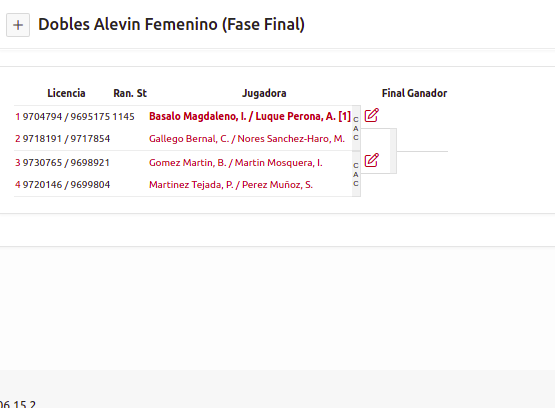Select licence numbers 9718191 / 9717854
The image size is (555, 408).
tap(67, 139)
